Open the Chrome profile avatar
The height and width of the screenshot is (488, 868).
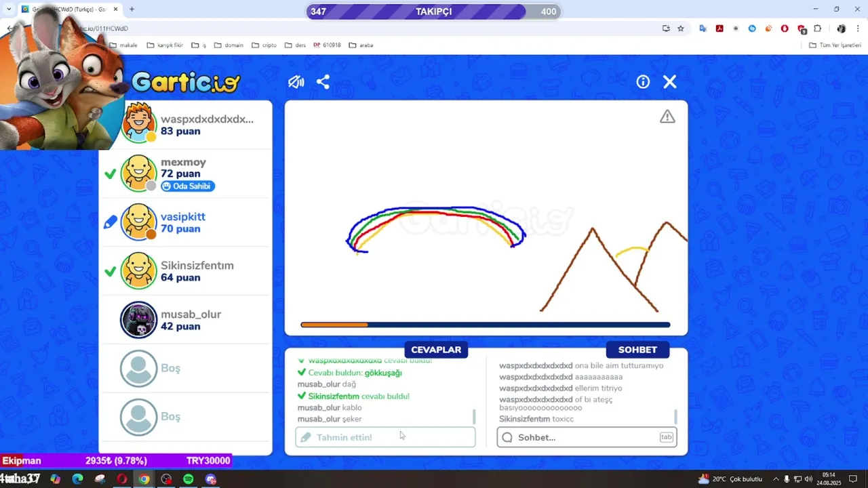coord(842,28)
